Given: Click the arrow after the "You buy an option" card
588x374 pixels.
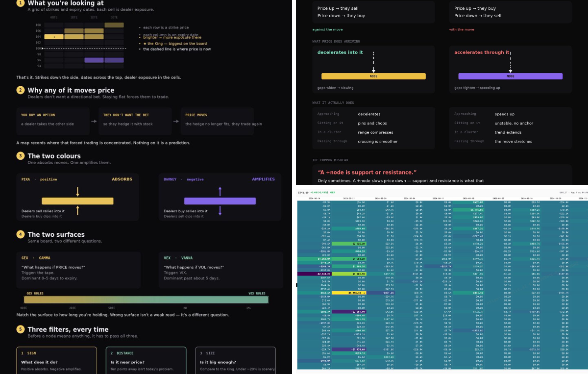Looking at the screenshot, I should point(94,121).
